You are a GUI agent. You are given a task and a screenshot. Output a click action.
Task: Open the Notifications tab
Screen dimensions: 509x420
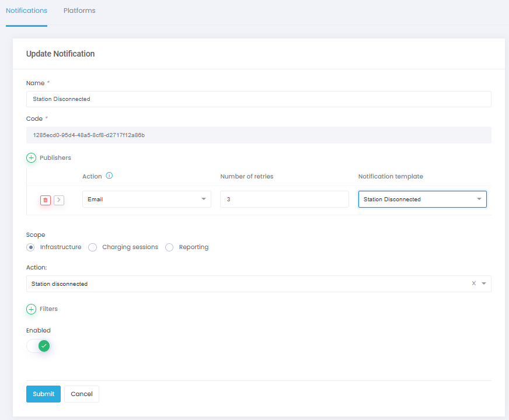(26, 10)
